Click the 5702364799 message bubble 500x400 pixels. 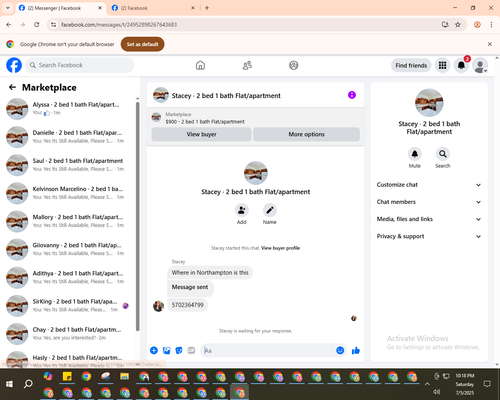pos(187,305)
